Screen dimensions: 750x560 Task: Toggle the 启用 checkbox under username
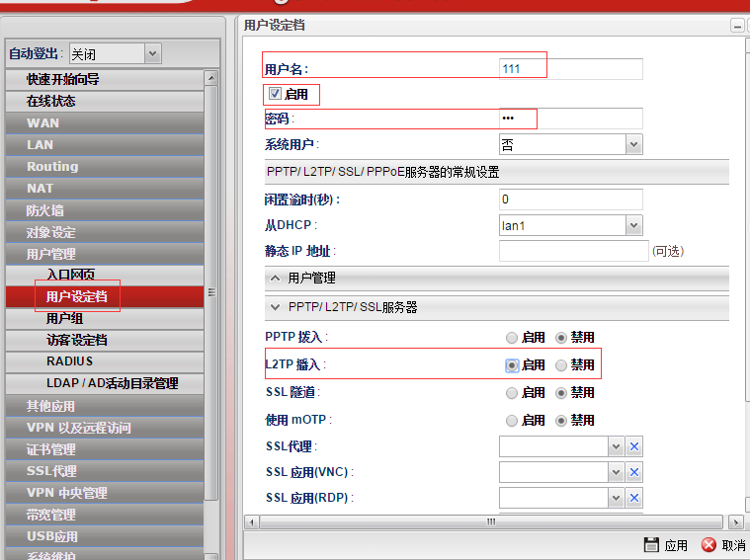pyautogui.click(x=275, y=93)
